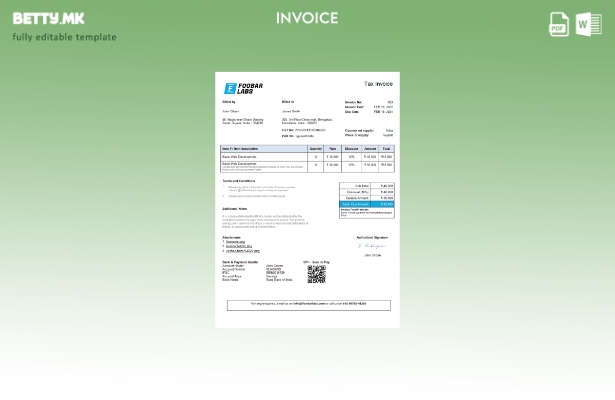Select the blue highlighted total due row
Viewport: 615px width, 400px height.
click(x=367, y=204)
